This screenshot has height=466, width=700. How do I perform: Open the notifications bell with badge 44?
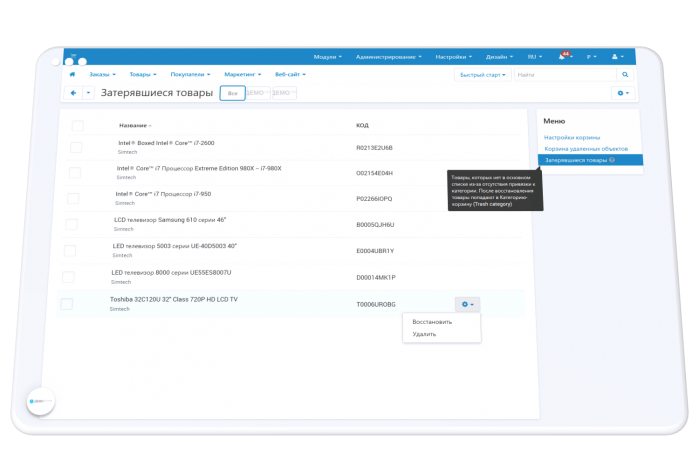564,56
